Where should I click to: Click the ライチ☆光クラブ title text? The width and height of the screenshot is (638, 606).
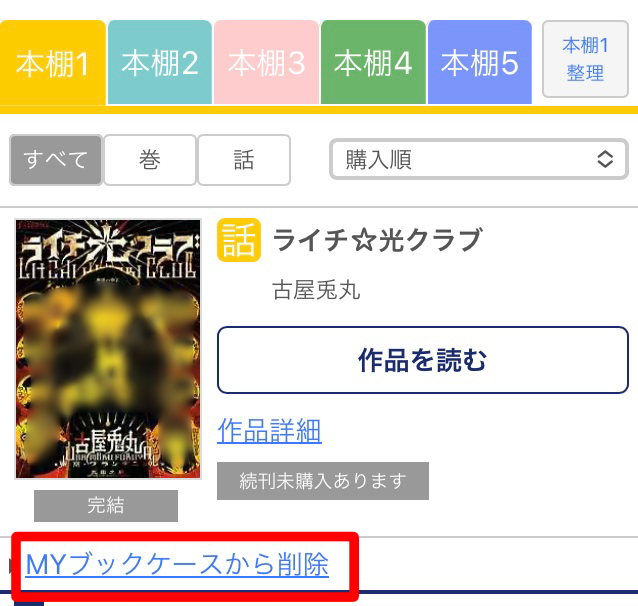coord(377,240)
